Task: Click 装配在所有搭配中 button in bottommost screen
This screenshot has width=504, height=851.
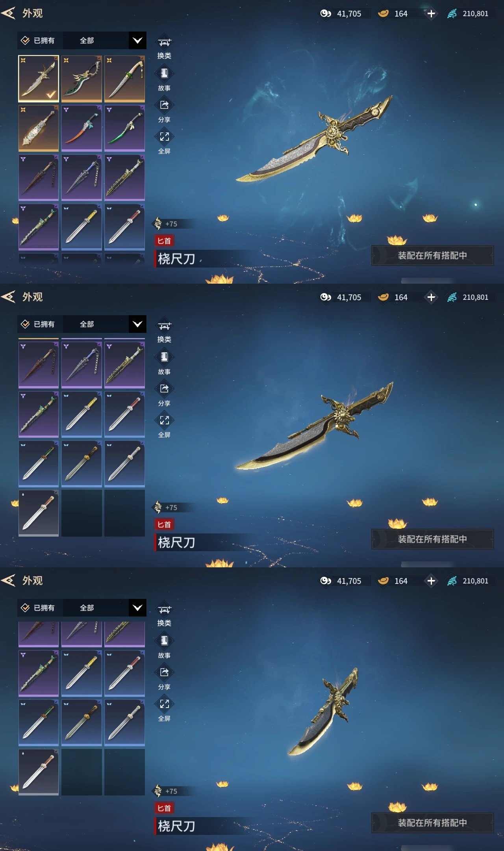Action: pos(432,823)
